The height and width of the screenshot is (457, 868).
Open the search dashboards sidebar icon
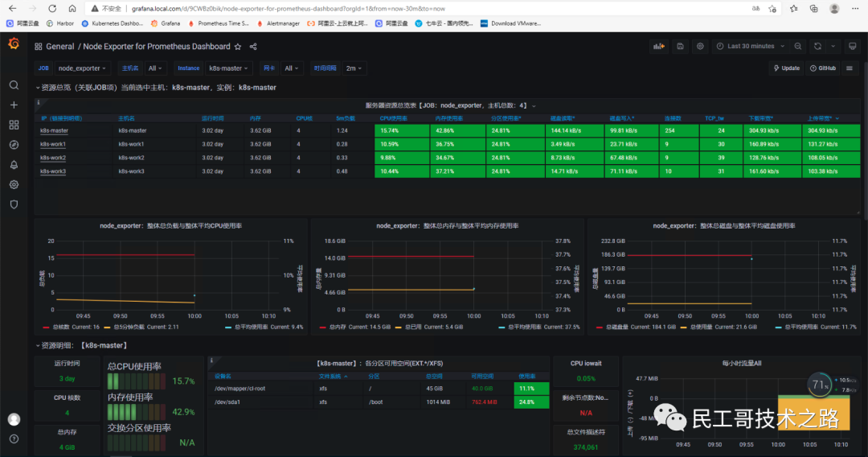(x=14, y=84)
